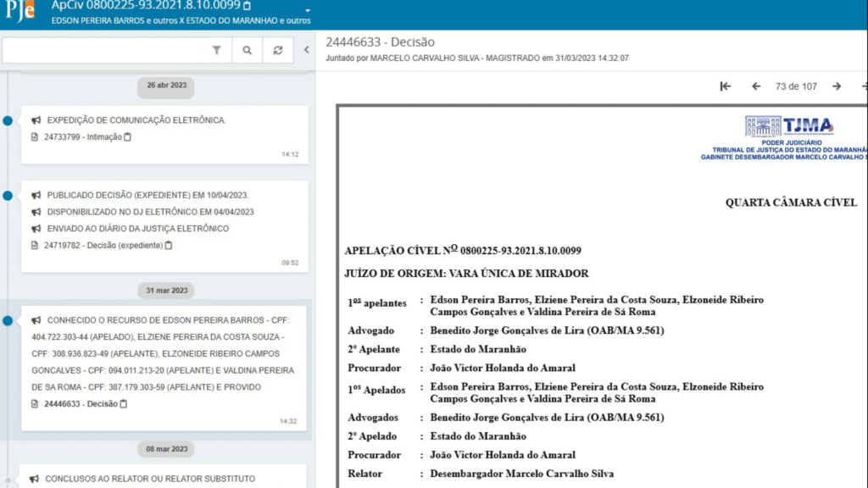Copy icon beside 24446633 - Decisão
868x488 pixels.
(x=124, y=404)
